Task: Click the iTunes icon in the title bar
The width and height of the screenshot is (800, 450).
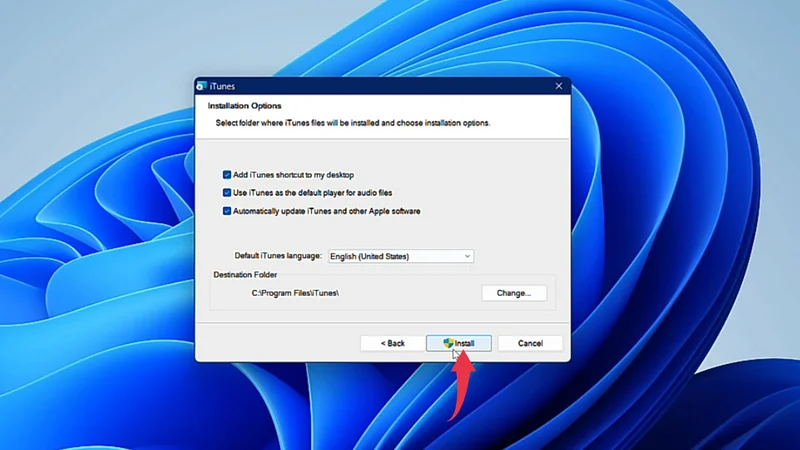Action: (201, 87)
